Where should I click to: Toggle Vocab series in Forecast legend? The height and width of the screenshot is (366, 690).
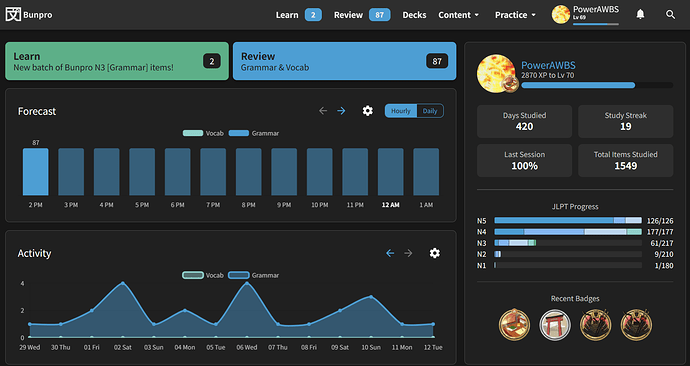[x=203, y=133]
